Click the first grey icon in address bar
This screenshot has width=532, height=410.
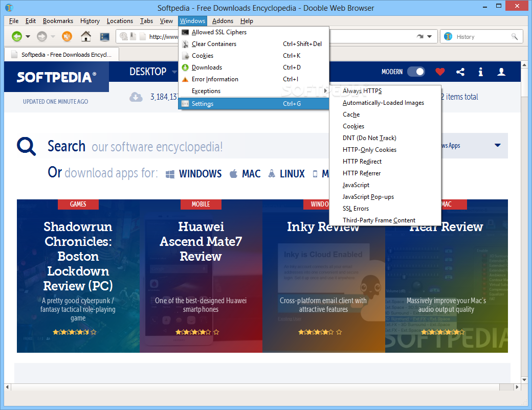(124, 36)
